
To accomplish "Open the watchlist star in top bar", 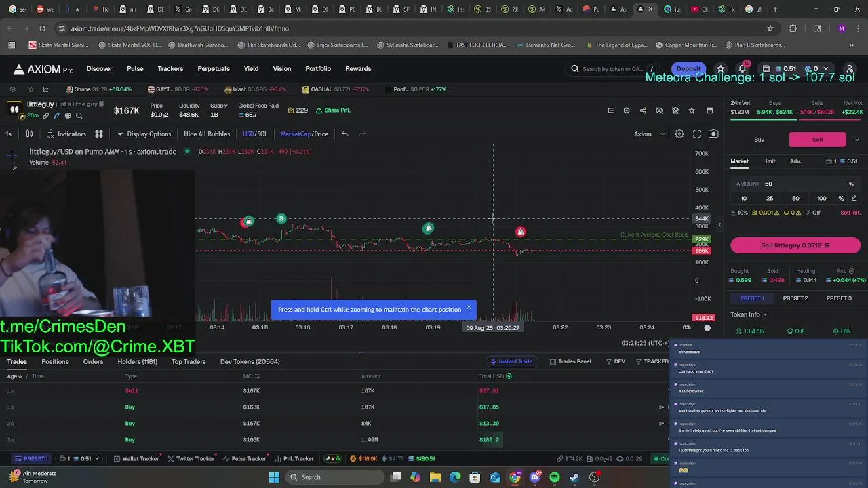I will point(721,68).
